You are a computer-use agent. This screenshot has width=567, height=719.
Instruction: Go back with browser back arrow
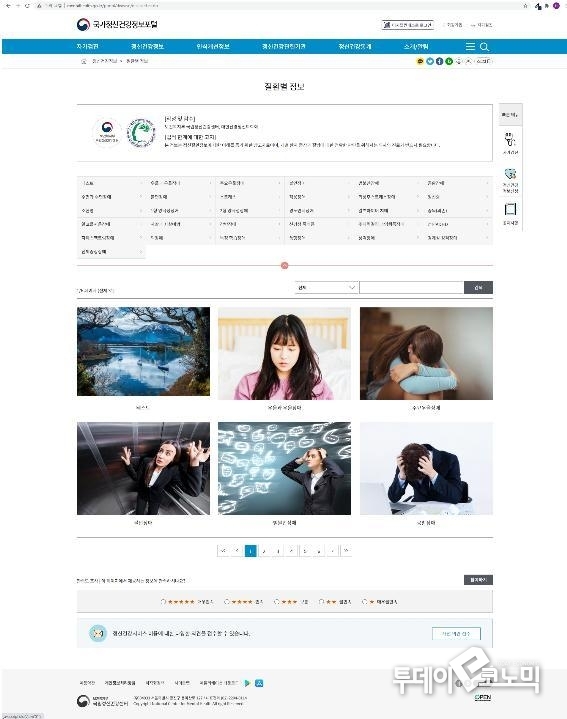click(8, 6)
